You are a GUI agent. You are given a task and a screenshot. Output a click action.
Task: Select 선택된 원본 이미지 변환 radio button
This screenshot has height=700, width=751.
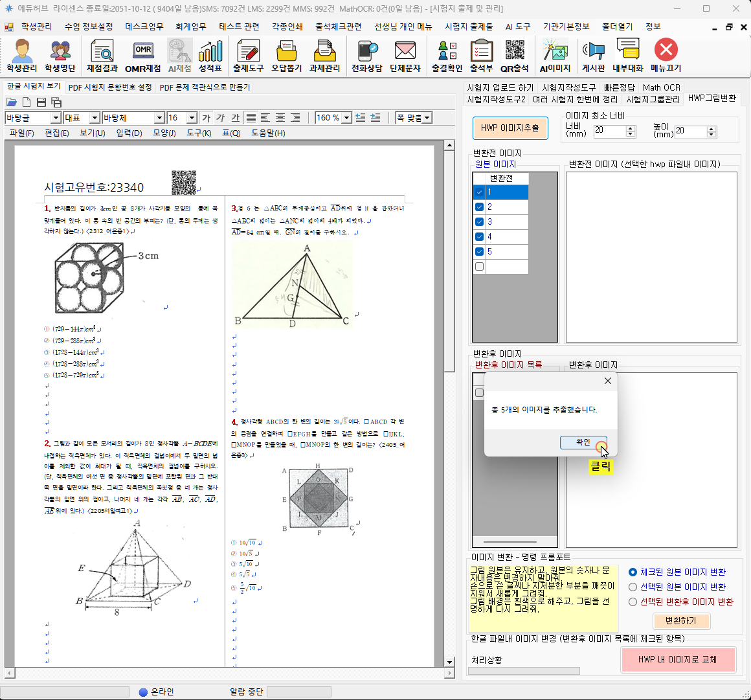coord(633,587)
